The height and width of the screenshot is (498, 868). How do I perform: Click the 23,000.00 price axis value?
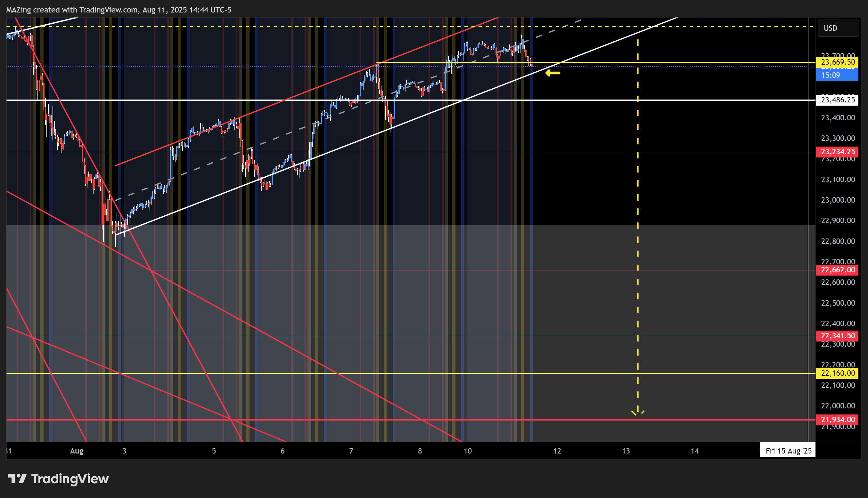tap(838, 200)
